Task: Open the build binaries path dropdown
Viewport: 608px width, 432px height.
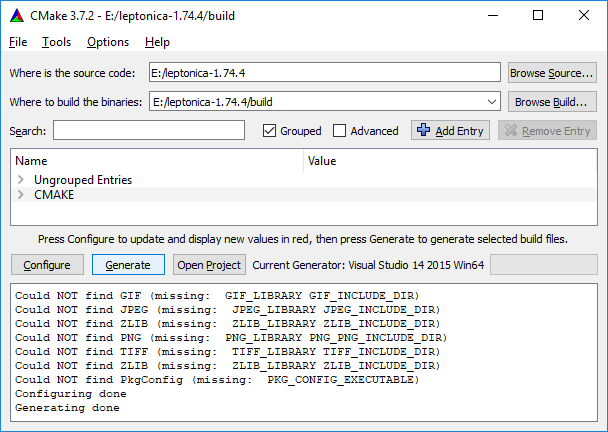Action: click(492, 102)
